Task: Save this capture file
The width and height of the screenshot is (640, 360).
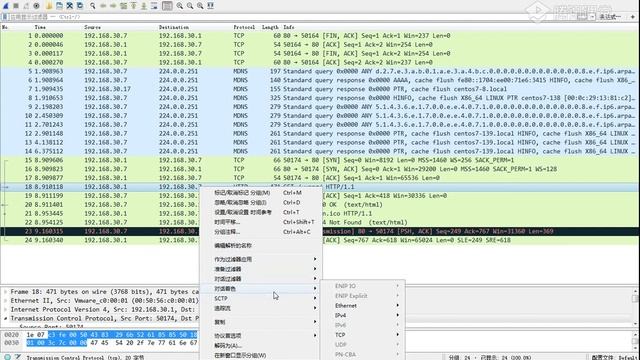Action: pos(59,6)
